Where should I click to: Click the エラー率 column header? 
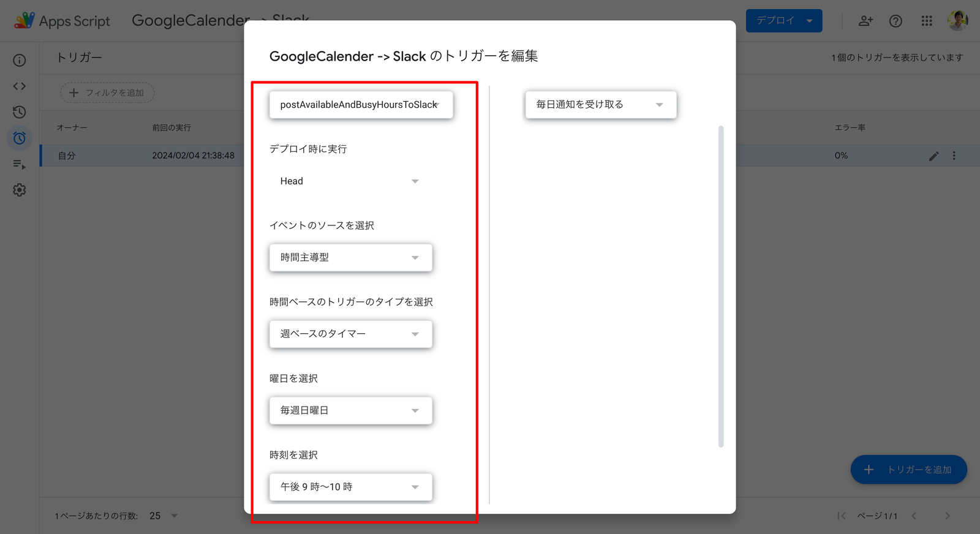[x=850, y=127]
